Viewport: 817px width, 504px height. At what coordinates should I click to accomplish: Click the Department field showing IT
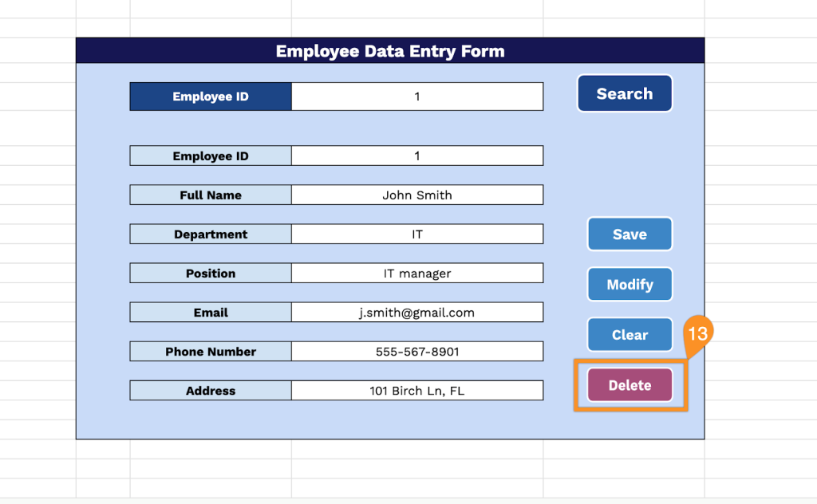(x=416, y=234)
